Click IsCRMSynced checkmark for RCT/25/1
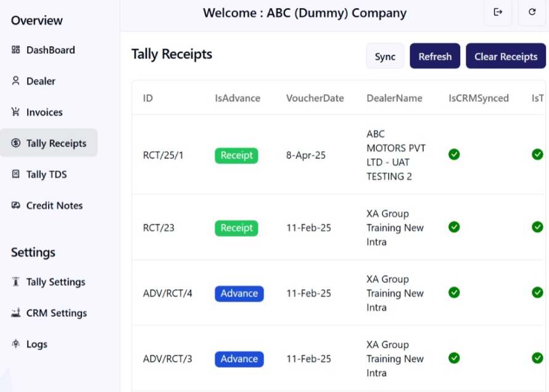This screenshot has height=392, width=549. point(454,154)
